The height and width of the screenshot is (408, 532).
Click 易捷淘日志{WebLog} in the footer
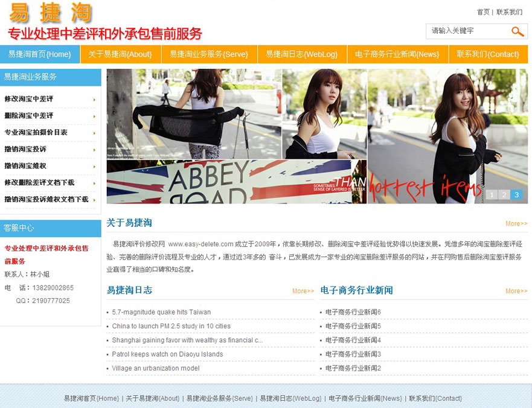point(290,398)
